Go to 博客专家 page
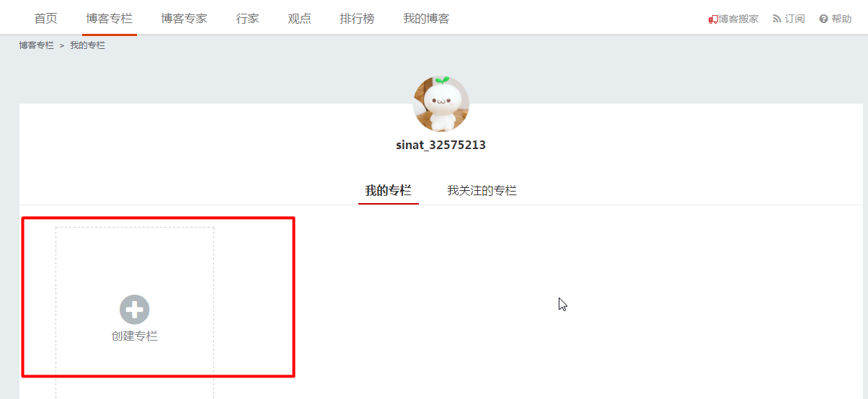The width and height of the screenshot is (868, 399). click(185, 19)
